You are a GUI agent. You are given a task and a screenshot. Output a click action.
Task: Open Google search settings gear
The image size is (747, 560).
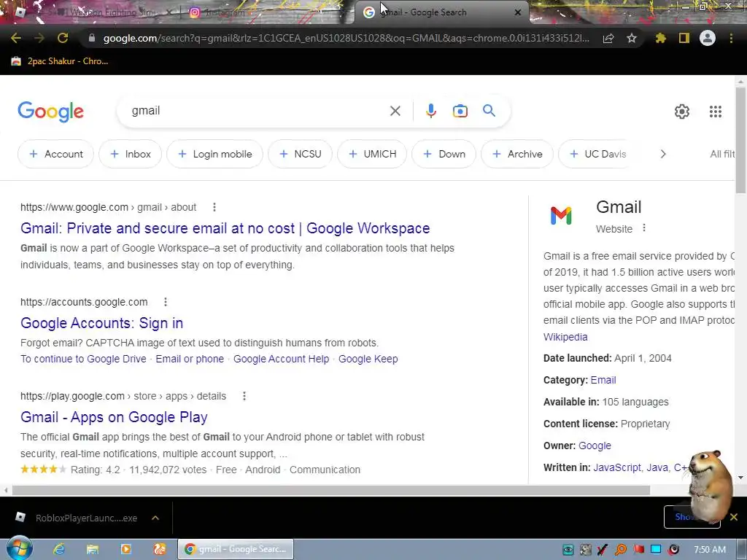[x=682, y=112]
